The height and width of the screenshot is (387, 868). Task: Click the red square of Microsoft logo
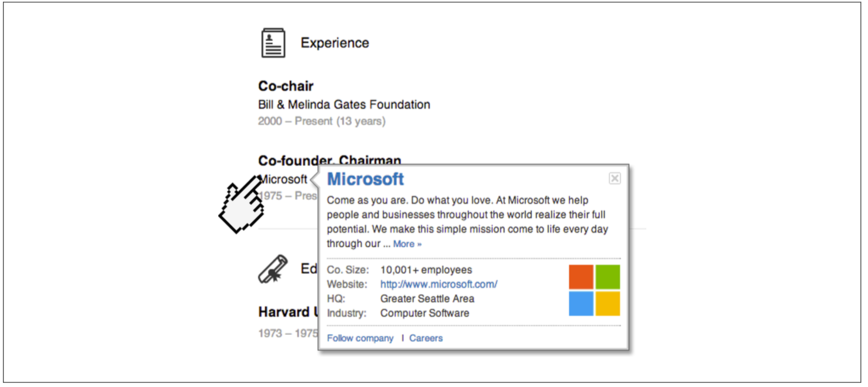click(581, 277)
